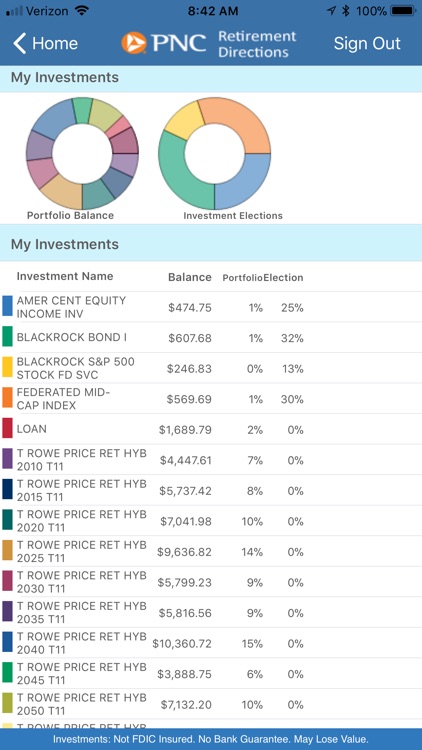The width and height of the screenshot is (422, 750).
Task: Tap the $1,689.79 loan balance
Action: [x=185, y=430]
